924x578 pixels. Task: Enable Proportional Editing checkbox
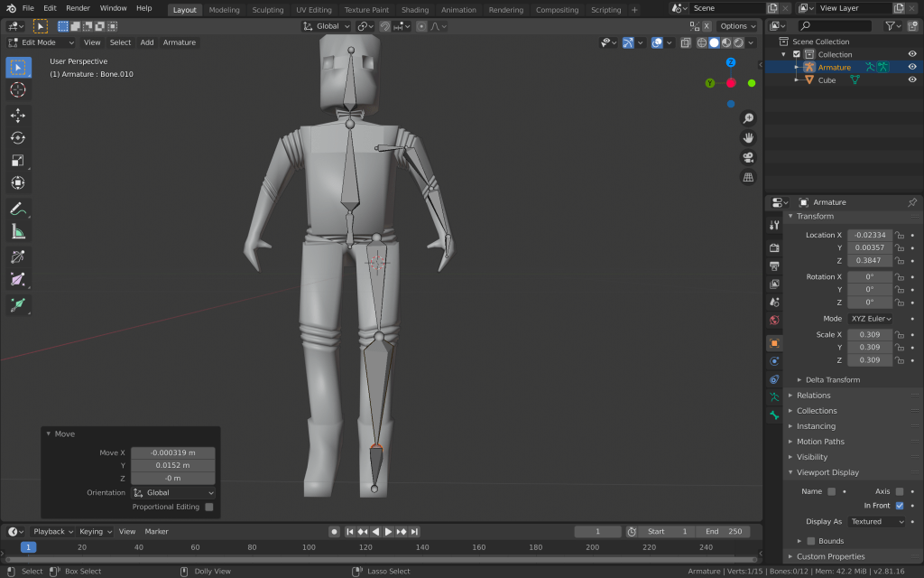tap(209, 507)
